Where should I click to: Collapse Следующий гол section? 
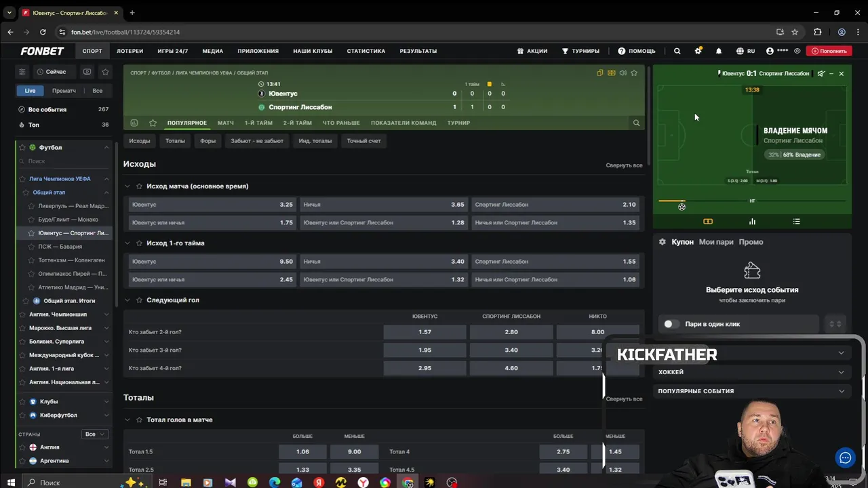click(127, 300)
